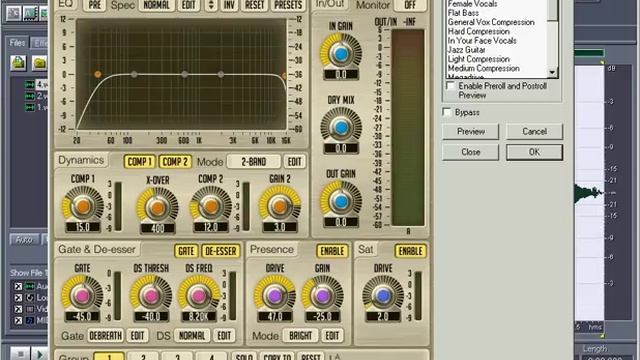Open the Gate DEBREATH mode selector
Image resolution: width=640 pixels, height=360 pixels.
tap(105, 336)
